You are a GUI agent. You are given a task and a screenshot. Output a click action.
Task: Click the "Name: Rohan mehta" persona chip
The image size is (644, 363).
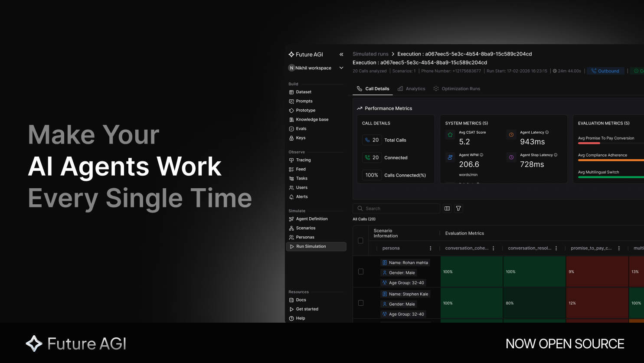click(x=405, y=263)
